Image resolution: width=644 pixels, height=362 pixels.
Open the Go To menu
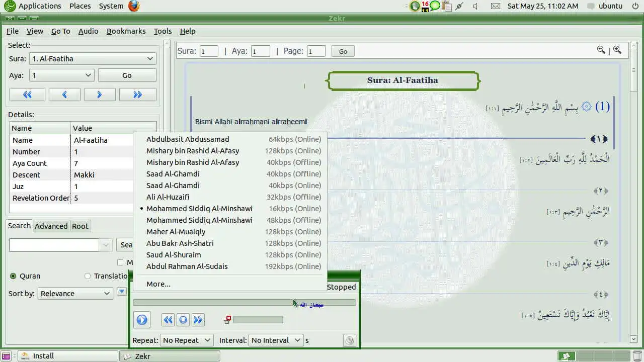point(61,31)
